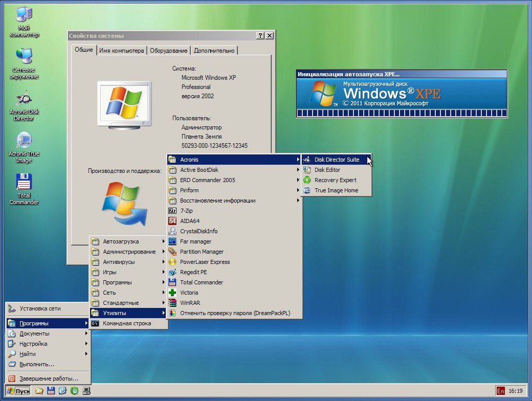Click the help question-mark button in Свойства системы
The height and width of the screenshot is (401, 532).
(x=260, y=36)
